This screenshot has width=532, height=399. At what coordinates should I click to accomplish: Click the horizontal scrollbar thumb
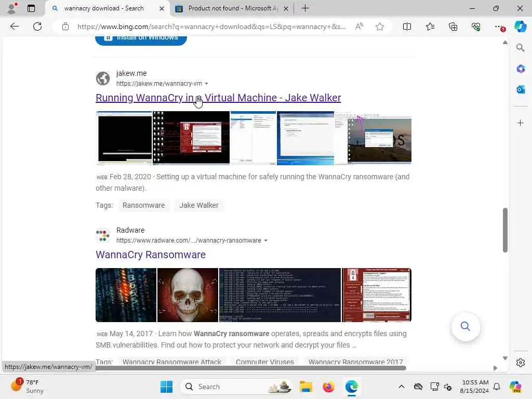tap(250, 368)
